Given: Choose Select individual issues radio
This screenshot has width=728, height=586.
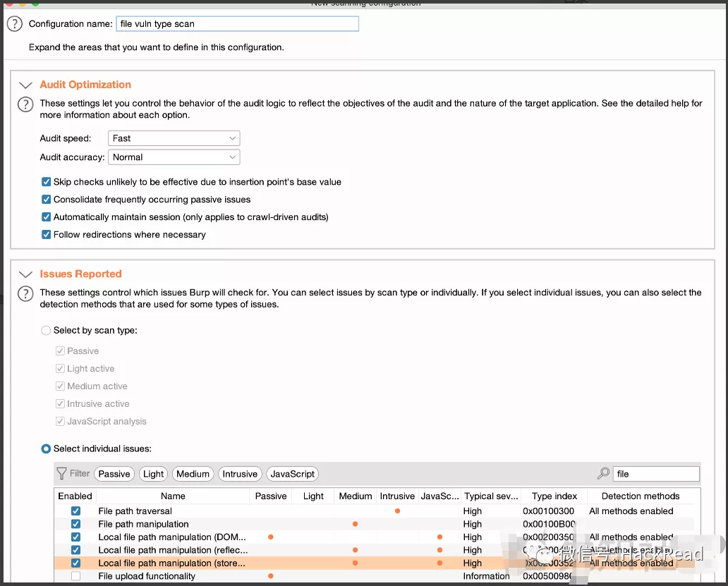Looking at the screenshot, I should pos(46,448).
